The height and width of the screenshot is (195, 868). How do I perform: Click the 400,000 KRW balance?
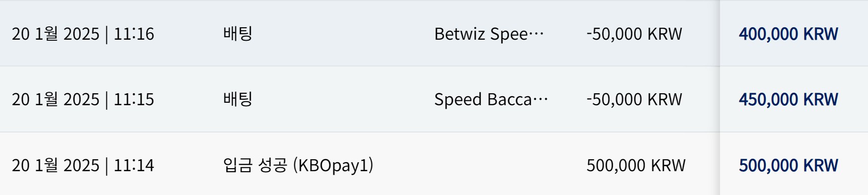(x=788, y=34)
